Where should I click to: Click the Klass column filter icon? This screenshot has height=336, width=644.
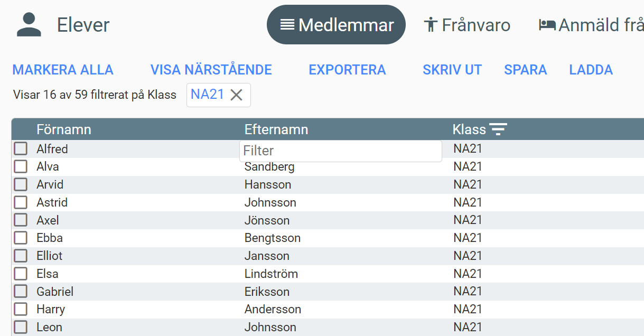pyautogui.click(x=498, y=129)
